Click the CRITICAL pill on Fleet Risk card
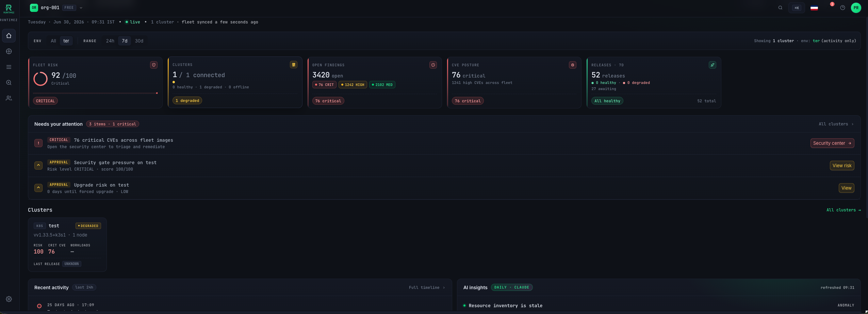868x314 pixels. point(45,101)
